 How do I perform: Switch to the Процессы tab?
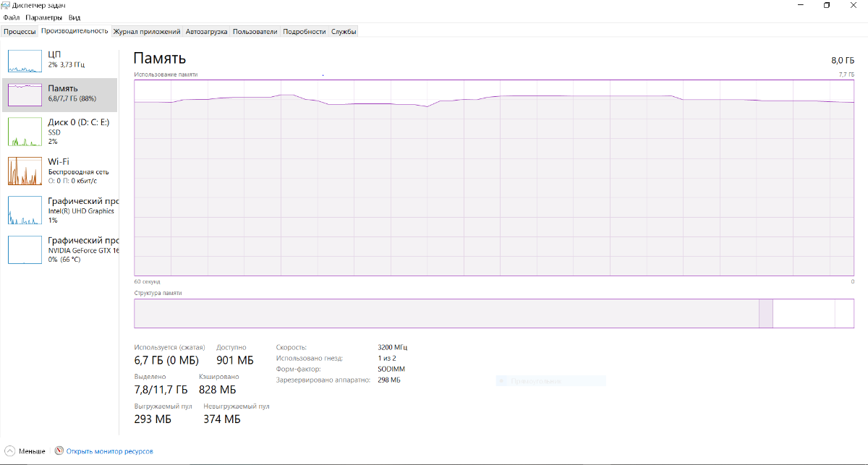pyautogui.click(x=20, y=32)
